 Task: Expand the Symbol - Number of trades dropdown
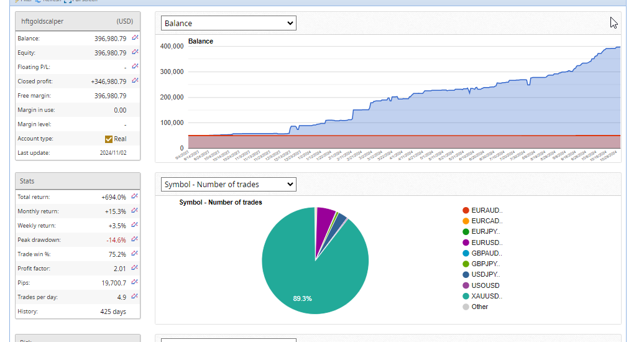tap(229, 185)
